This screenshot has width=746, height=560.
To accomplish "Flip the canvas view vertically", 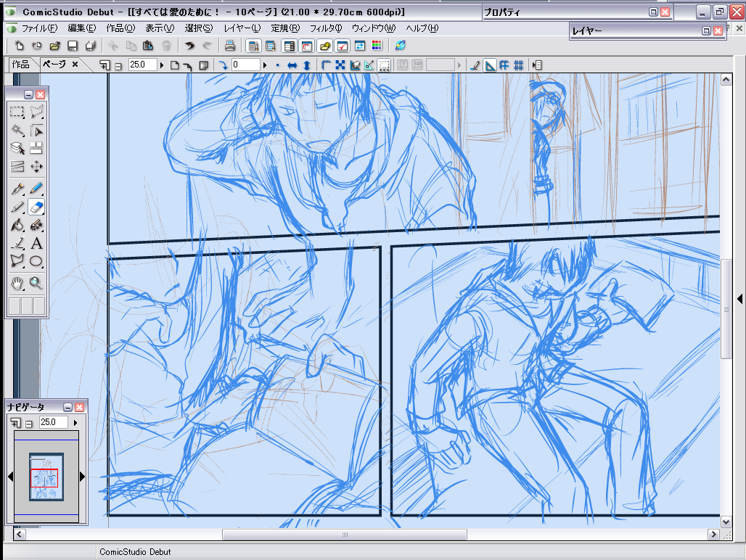I will click(307, 65).
